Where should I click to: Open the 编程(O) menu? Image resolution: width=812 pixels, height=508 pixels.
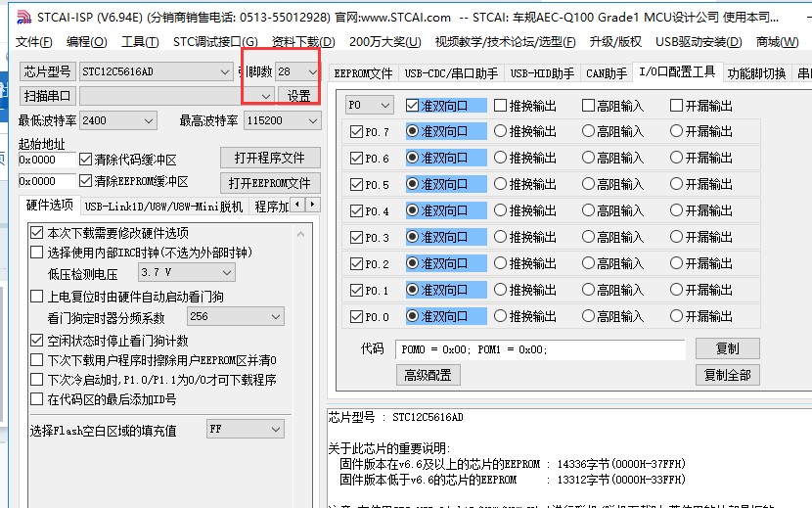pos(86,42)
